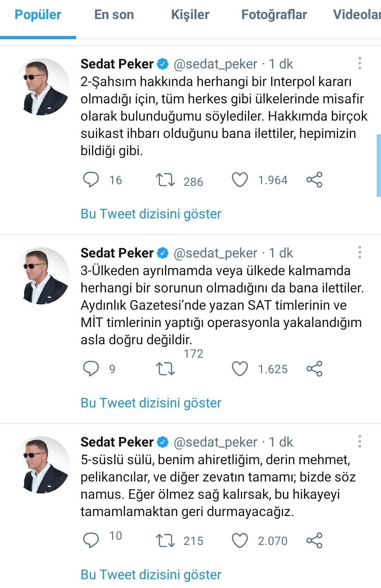
Task: Retweet the tweet starting with 2-Şahsım
Action: point(165,180)
